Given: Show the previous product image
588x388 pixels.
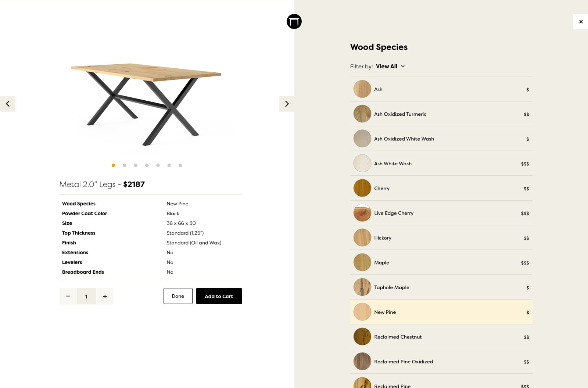Looking at the screenshot, I should point(8,104).
